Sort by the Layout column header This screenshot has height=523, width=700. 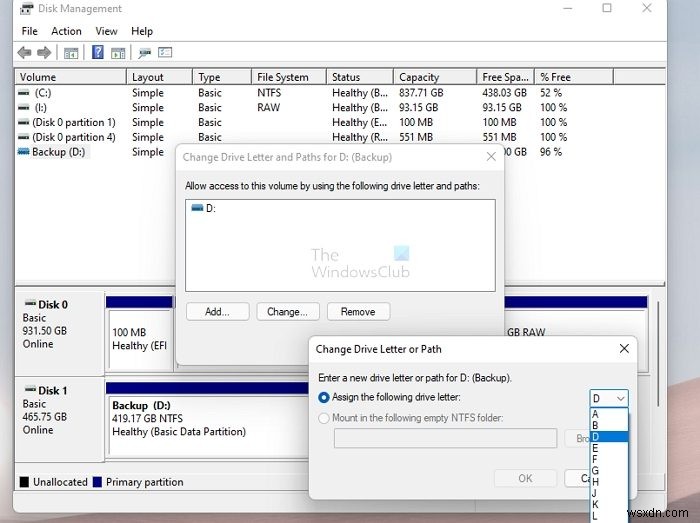(159, 77)
